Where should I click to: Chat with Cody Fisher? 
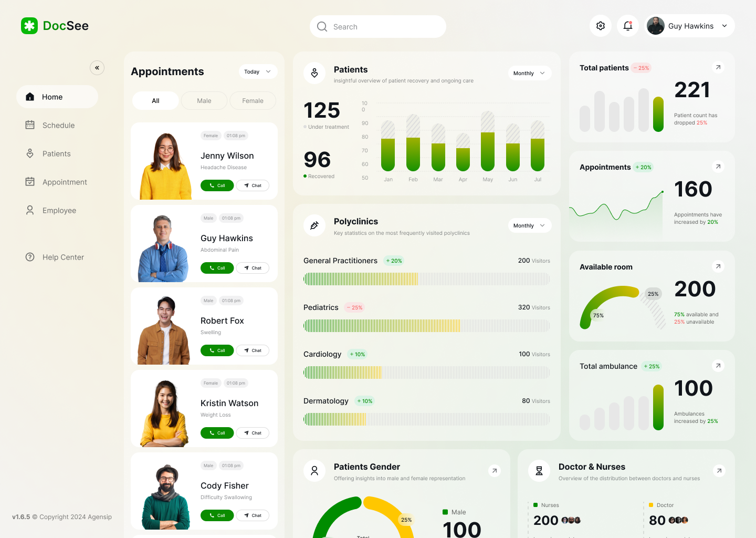click(x=253, y=515)
